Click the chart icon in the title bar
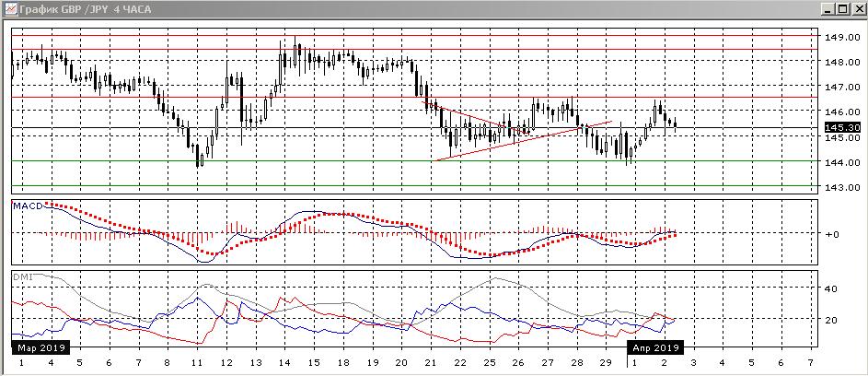This screenshot has width=868, height=376. point(8,8)
